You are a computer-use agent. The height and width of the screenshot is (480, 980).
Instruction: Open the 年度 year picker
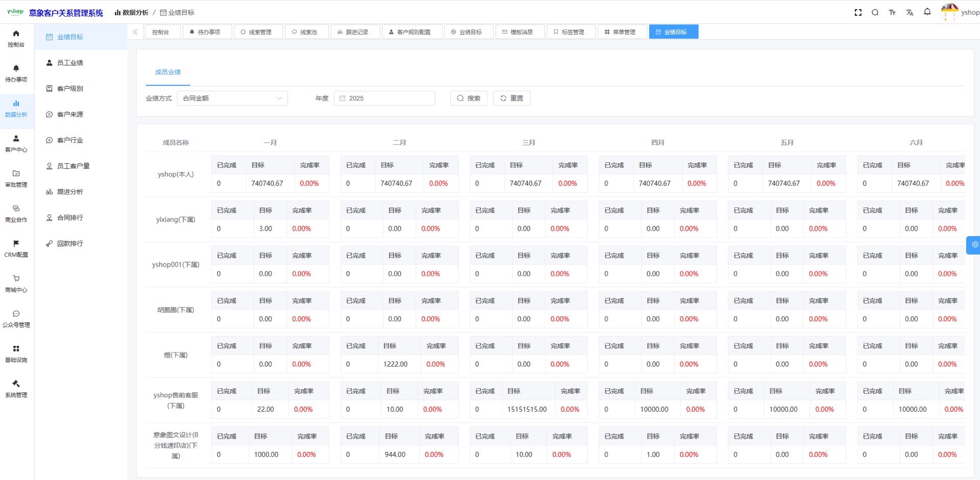pyautogui.click(x=384, y=98)
